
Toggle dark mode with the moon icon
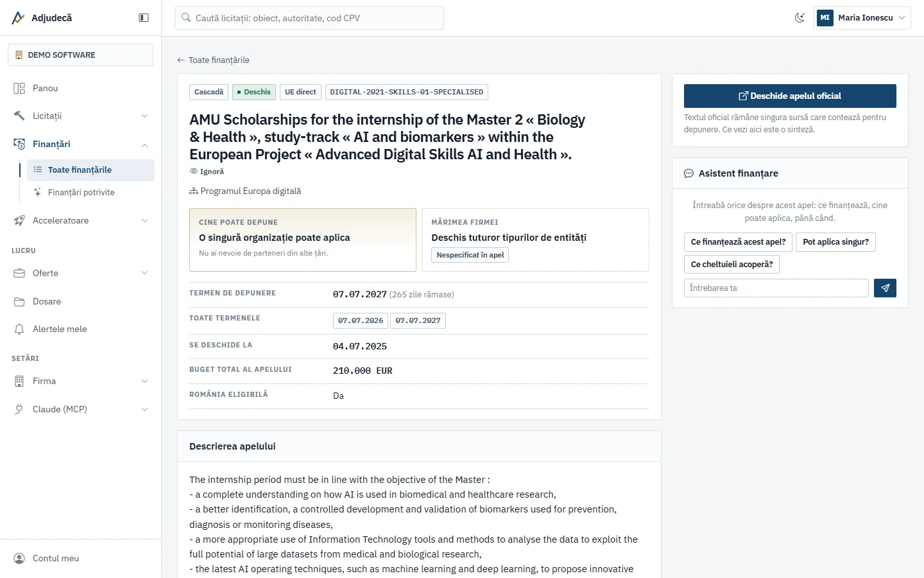point(800,18)
